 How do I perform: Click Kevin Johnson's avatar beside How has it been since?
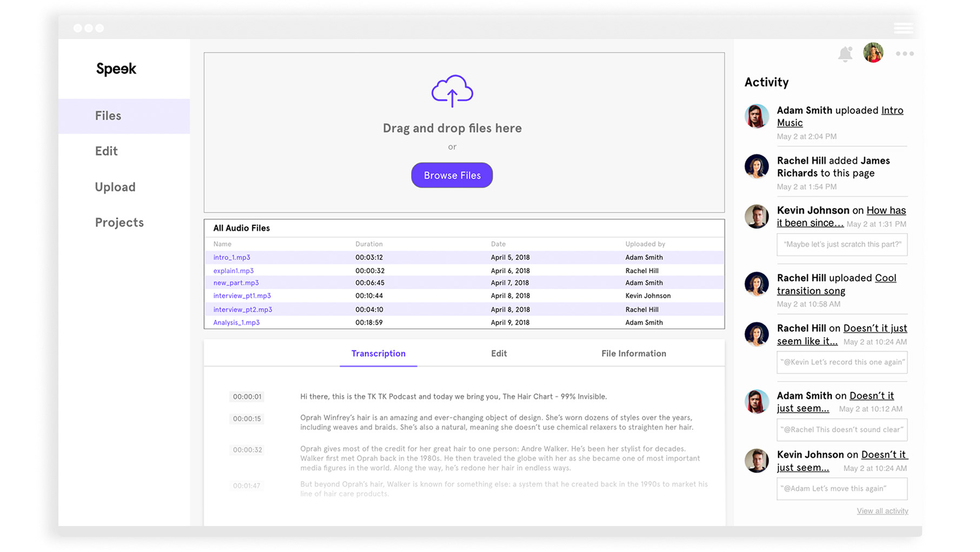coord(756,216)
